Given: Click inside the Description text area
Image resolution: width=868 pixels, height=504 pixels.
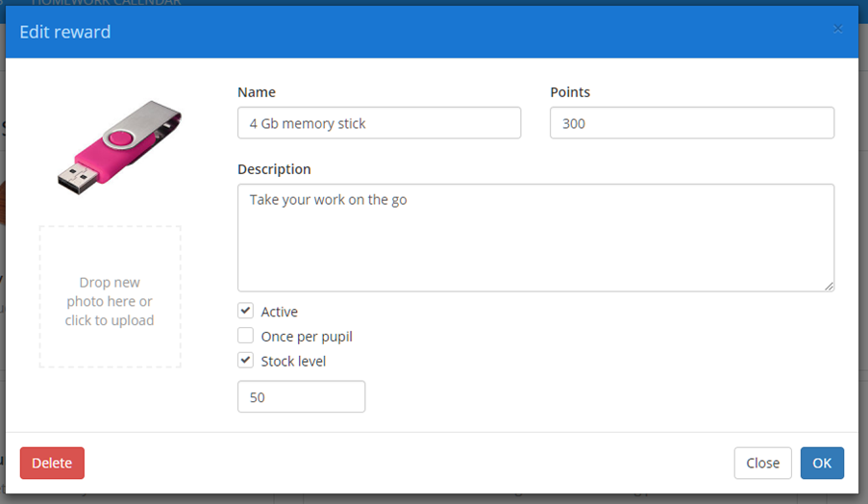Looking at the screenshot, I should click(535, 238).
